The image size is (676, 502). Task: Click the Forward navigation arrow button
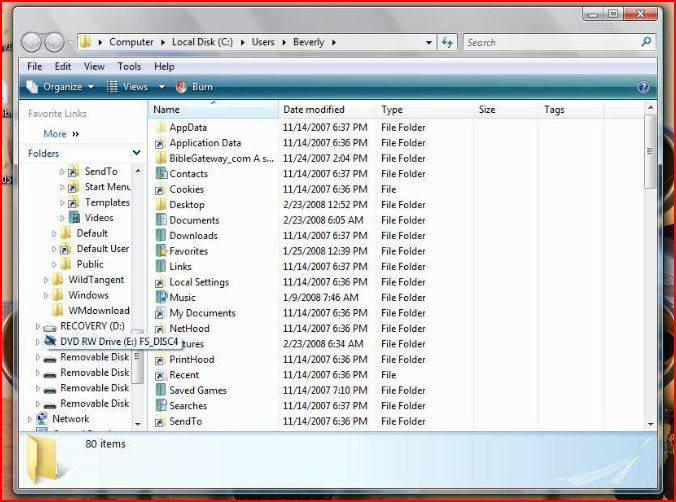click(54, 42)
